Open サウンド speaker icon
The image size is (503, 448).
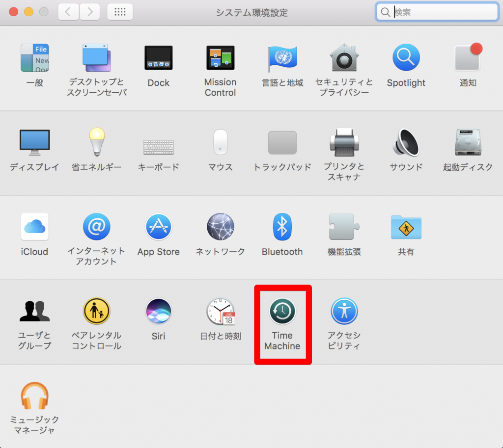tap(406, 142)
